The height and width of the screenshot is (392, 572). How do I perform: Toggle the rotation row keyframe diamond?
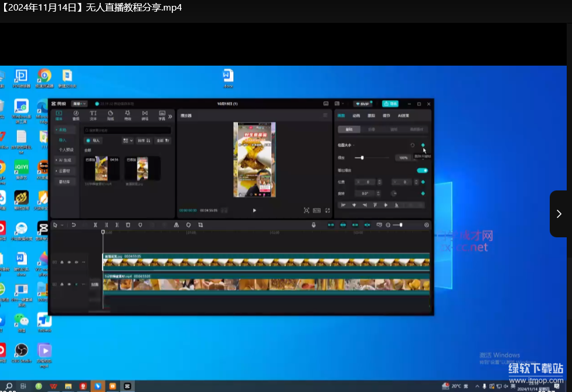[x=423, y=193]
